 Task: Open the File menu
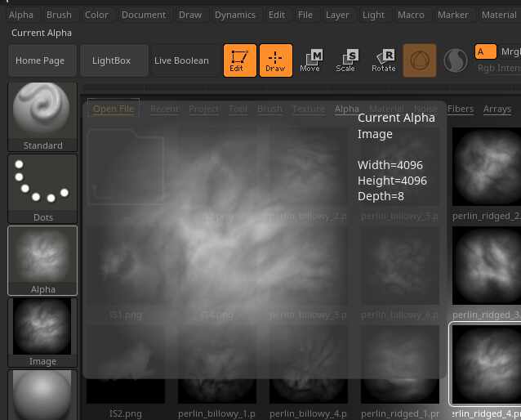pos(305,15)
